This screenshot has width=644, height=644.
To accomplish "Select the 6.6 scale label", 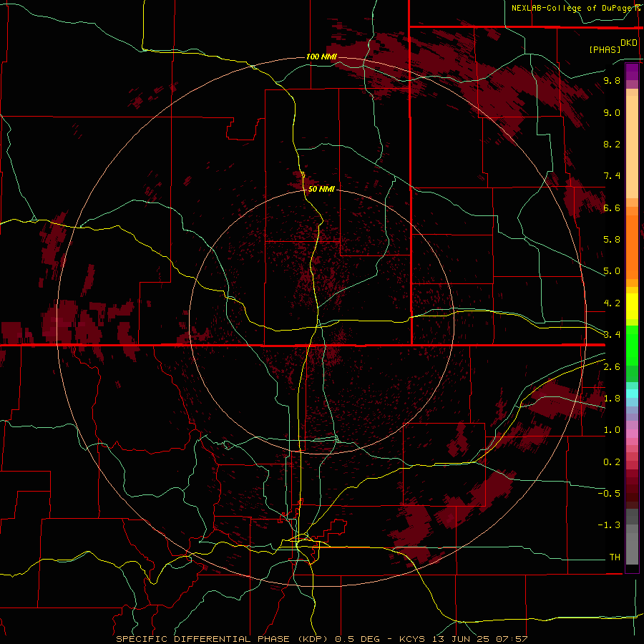I will point(612,208).
